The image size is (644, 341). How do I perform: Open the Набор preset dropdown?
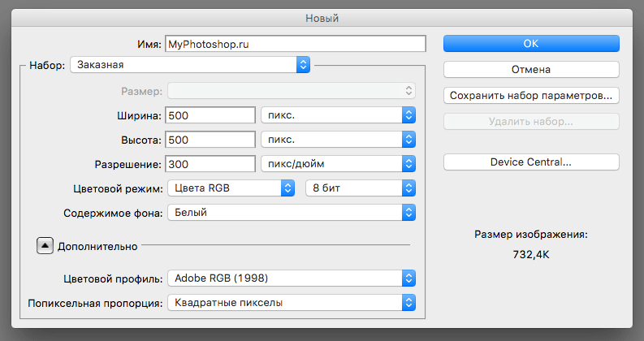pos(191,63)
